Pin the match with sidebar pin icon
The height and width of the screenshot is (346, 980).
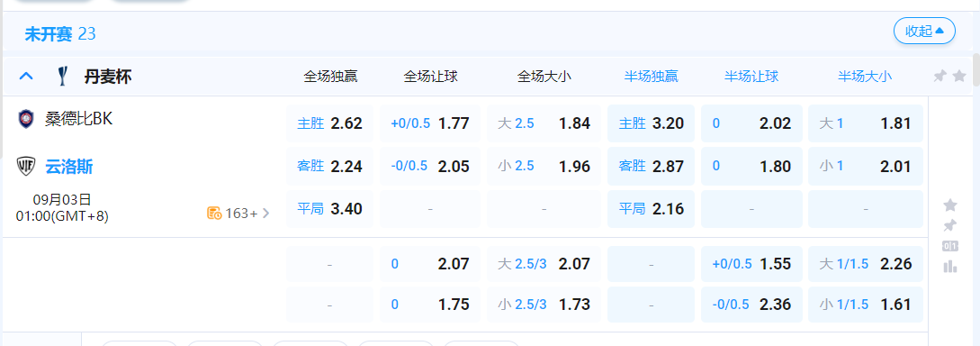tap(950, 225)
